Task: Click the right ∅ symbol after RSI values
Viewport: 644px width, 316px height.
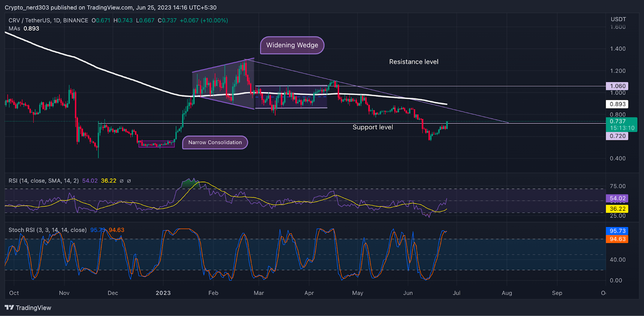Action: pyautogui.click(x=129, y=181)
